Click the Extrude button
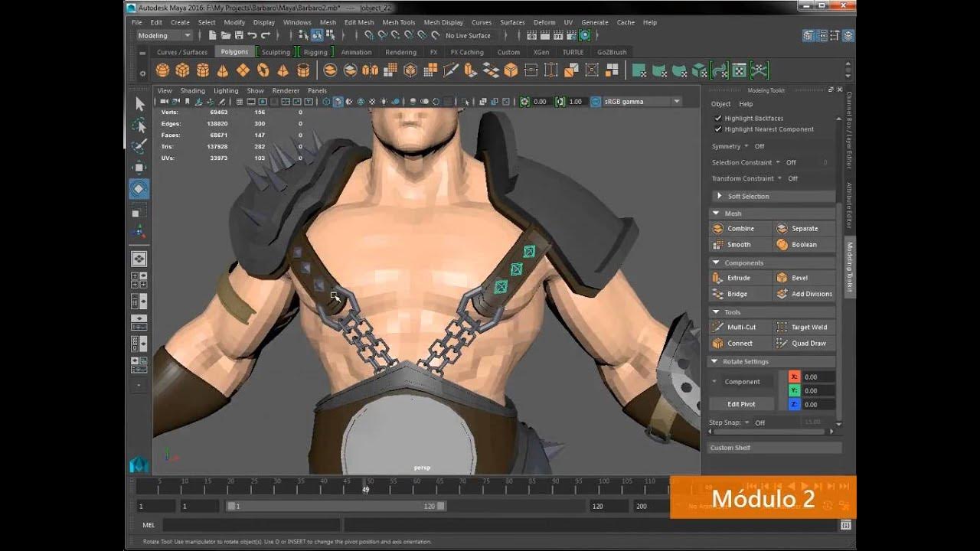The width and height of the screenshot is (980, 551). click(x=740, y=278)
